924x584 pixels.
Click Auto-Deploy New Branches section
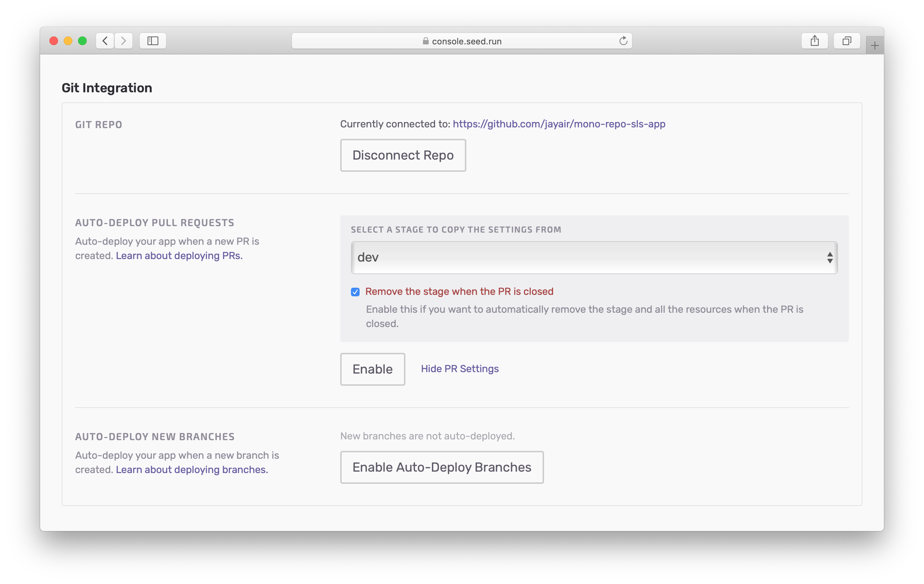coord(155,437)
